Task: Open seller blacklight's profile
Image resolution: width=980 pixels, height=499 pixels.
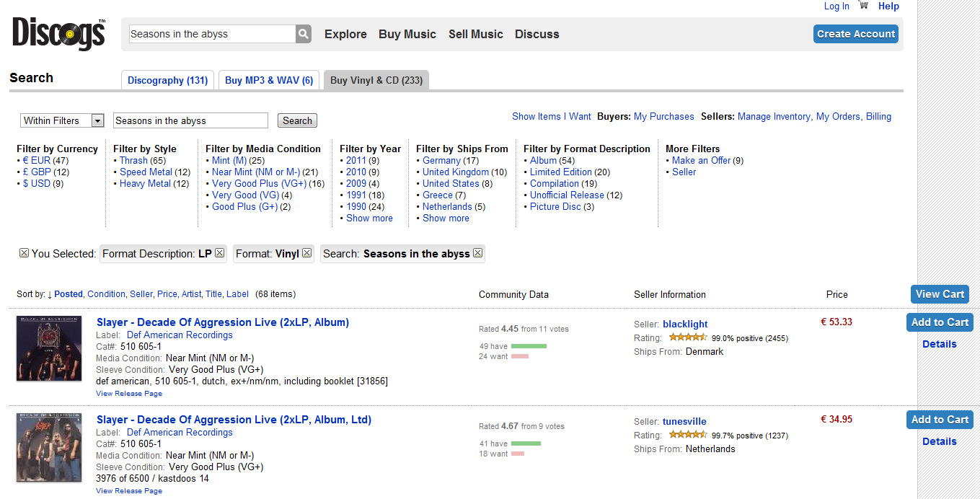Action: (685, 324)
